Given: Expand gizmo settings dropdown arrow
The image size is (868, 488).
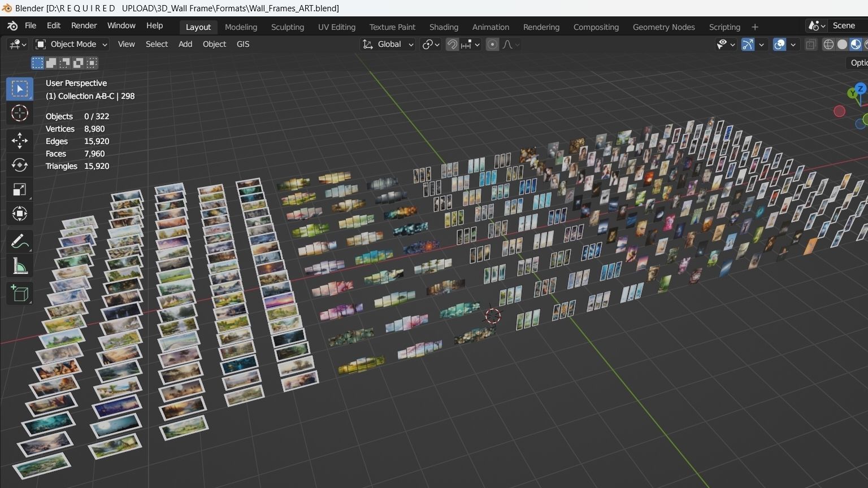Looking at the screenshot, I should pyautogui.click(x=762, y=45).
